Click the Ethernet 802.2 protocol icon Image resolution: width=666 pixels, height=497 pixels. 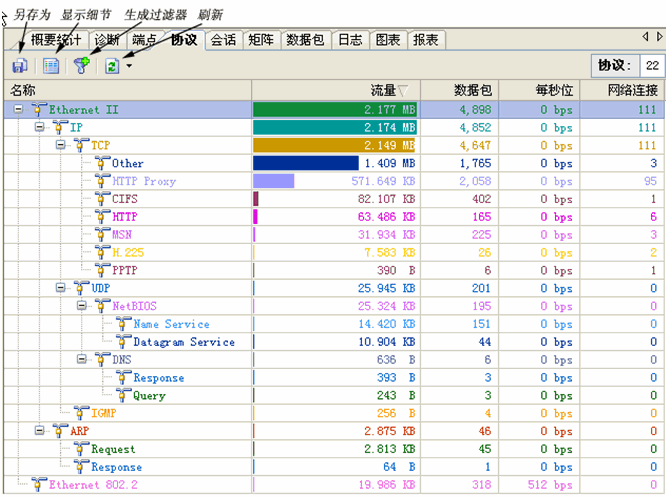click(x=39, y=484)
